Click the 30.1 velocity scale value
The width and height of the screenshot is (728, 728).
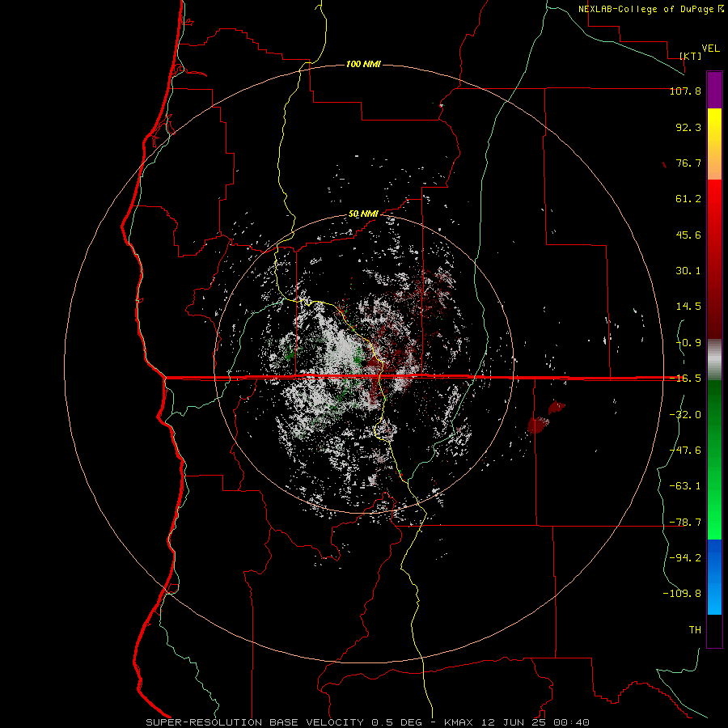(688, 271)
